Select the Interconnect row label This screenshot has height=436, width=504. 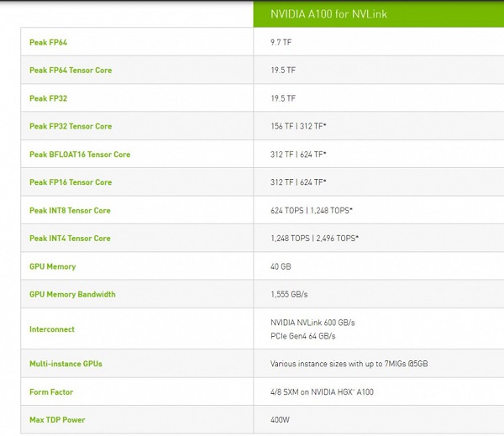tap(52, 329)
